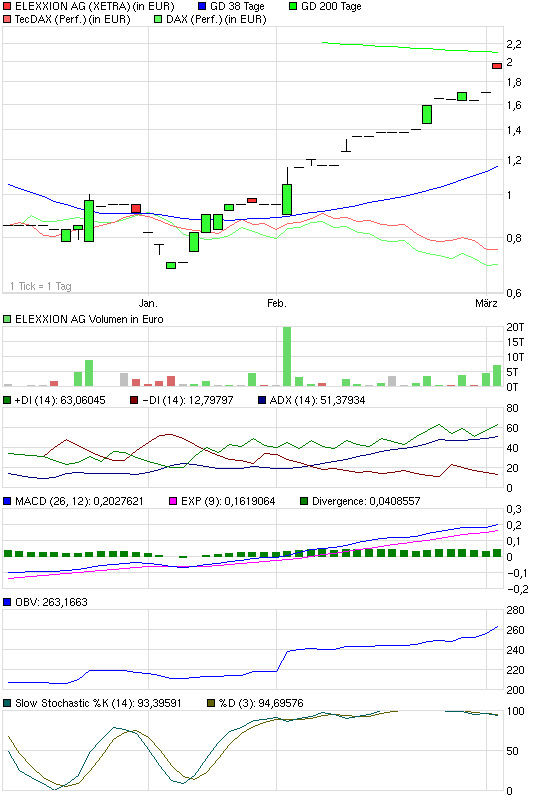Click the TecDAX (Perf.) (in EUR) label
Screen dimensions: 545x812
73,20
